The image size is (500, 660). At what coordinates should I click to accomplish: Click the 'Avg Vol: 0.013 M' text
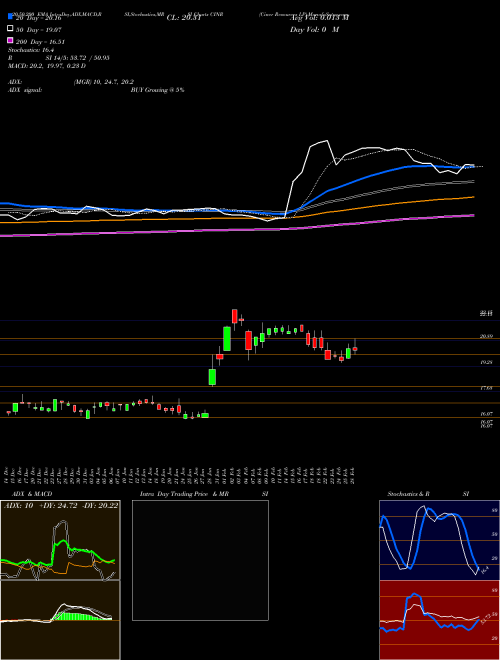[x=319, y=18]
